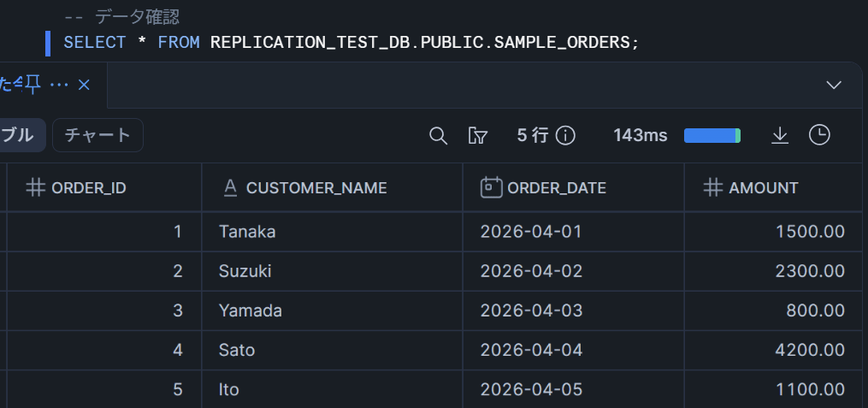Viewport: 868px width, 408px height.
Task: Open the results filter icon
Action: (x=478, y=136)
